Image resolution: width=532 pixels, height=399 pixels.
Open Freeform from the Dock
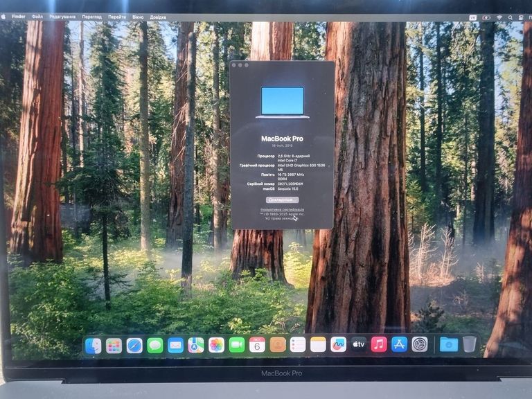click(338, 345)
